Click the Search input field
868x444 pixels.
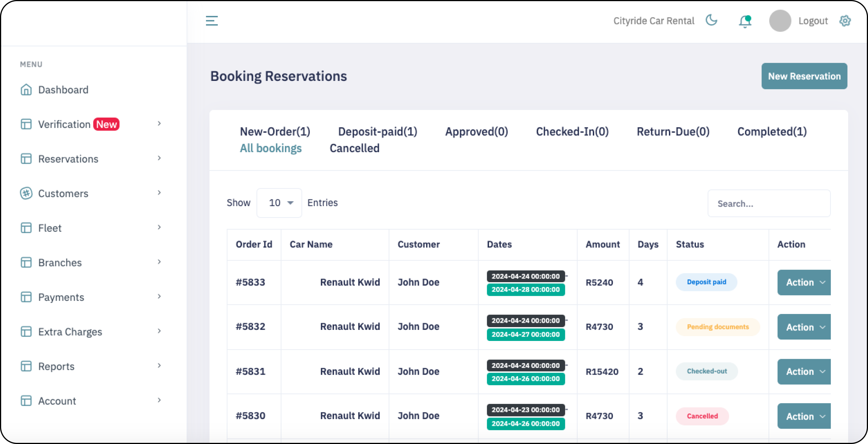[x=769, y=204]
